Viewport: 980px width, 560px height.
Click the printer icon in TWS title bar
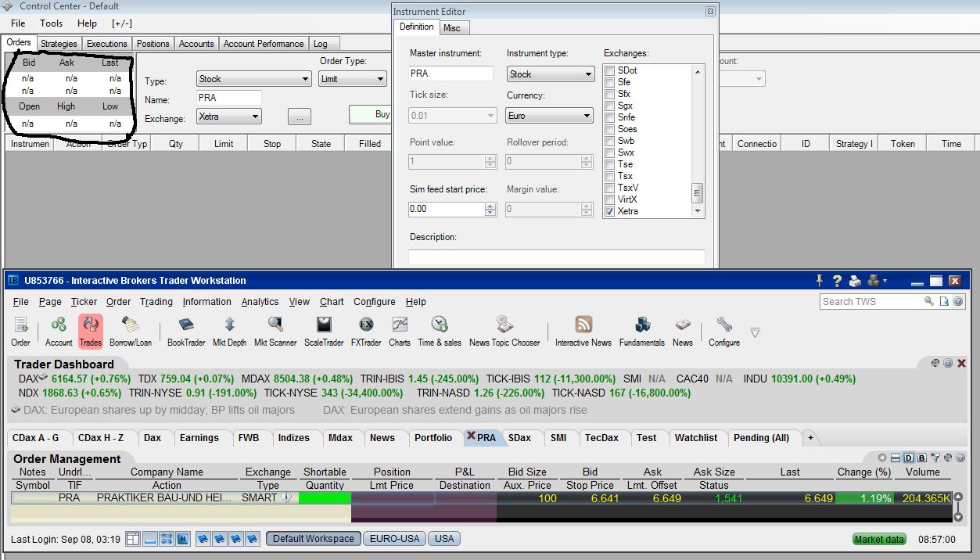855,281
